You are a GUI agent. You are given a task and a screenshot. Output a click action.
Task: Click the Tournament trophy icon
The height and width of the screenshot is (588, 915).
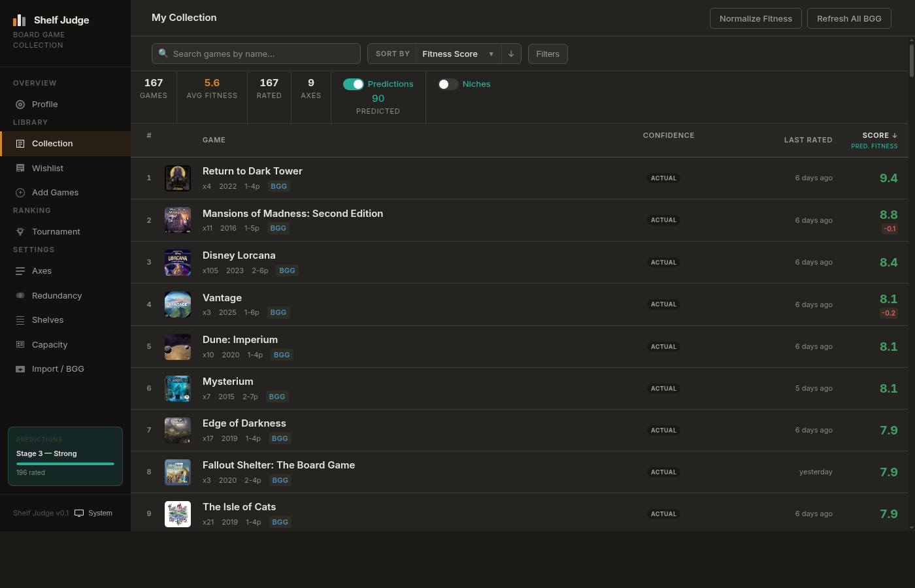click(20, 232)
